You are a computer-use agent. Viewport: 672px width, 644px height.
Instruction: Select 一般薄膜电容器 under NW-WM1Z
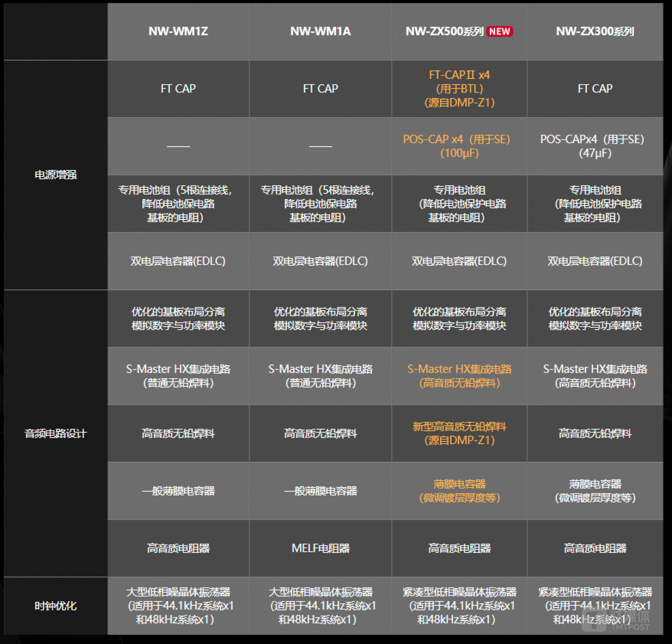178,491
